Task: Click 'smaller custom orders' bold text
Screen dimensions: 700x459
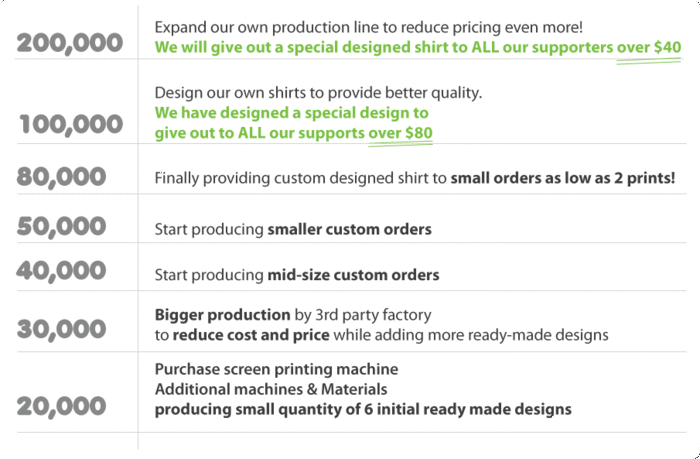Action: tap(350, 230)
